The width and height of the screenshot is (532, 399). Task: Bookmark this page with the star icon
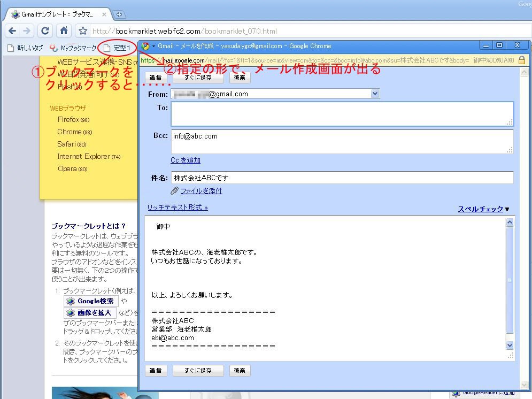pos(82,31)
